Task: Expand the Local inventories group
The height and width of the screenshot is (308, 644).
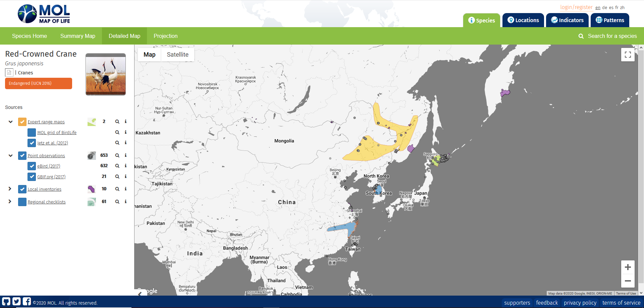Action: pos(10,189)
